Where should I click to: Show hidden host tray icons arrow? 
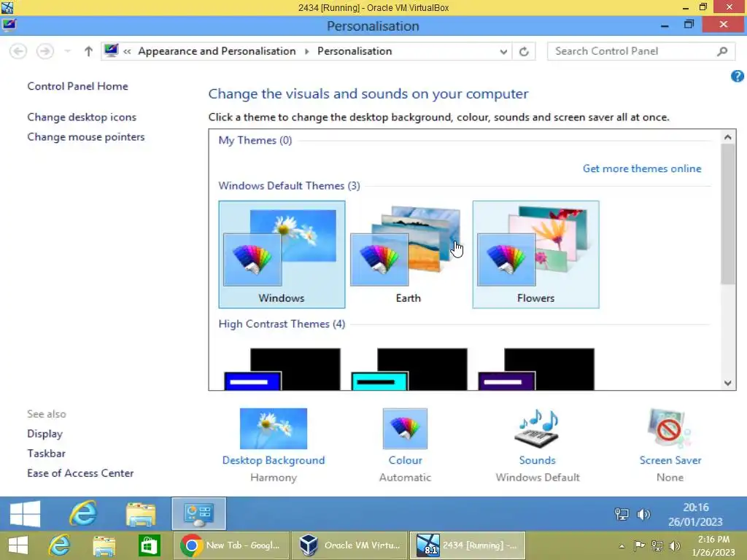pos(622,546)
